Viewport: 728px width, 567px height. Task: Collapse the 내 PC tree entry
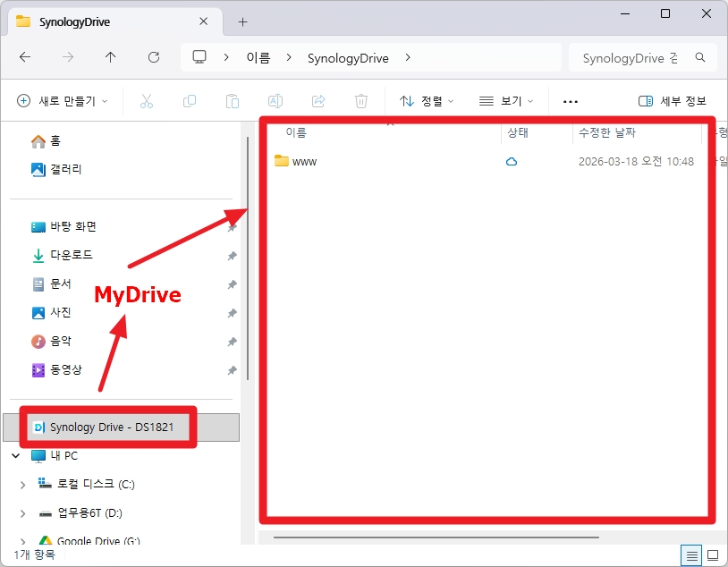click(x=16, y=456)
